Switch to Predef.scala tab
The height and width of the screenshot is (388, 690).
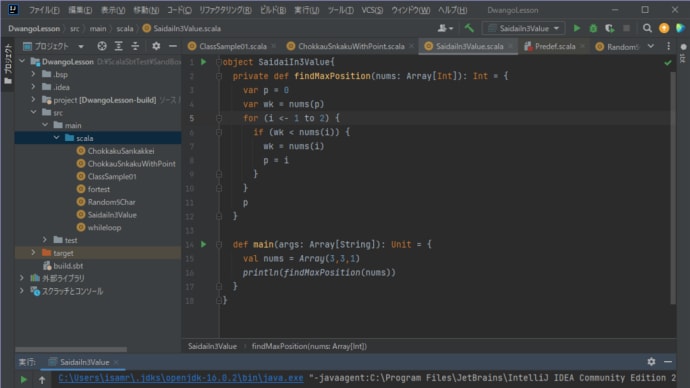554,46
